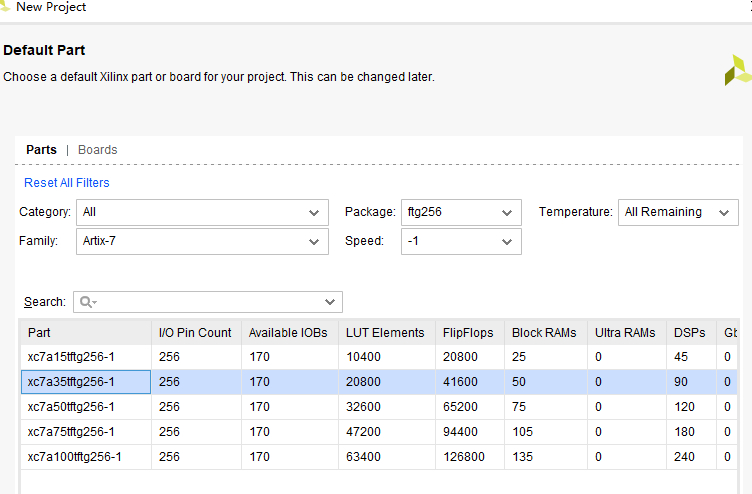
Task: Expand the search history dropdown arrow
Action: tap(331, 302)
